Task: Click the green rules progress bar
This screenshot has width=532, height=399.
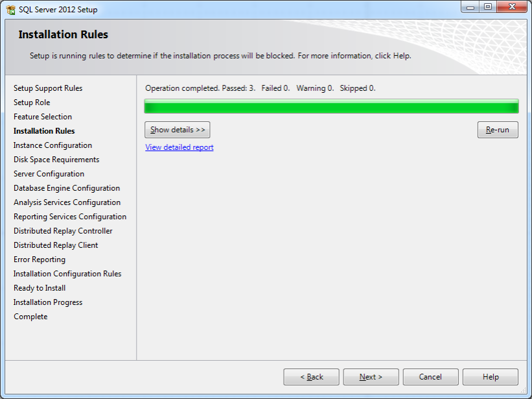Action: click(x=332, y=106)
